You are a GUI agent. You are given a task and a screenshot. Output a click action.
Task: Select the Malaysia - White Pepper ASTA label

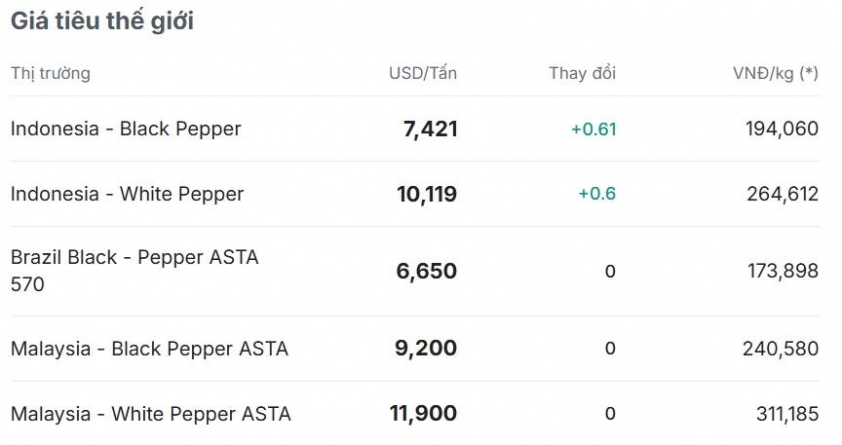point(151,414)
